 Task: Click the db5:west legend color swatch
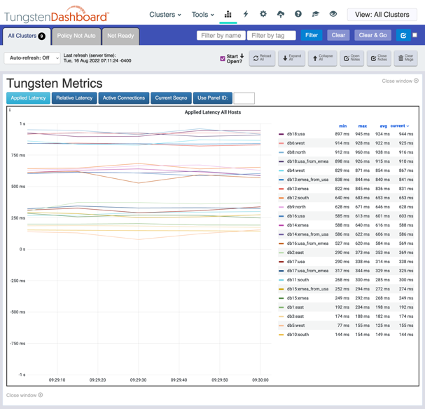coord(281,325)
